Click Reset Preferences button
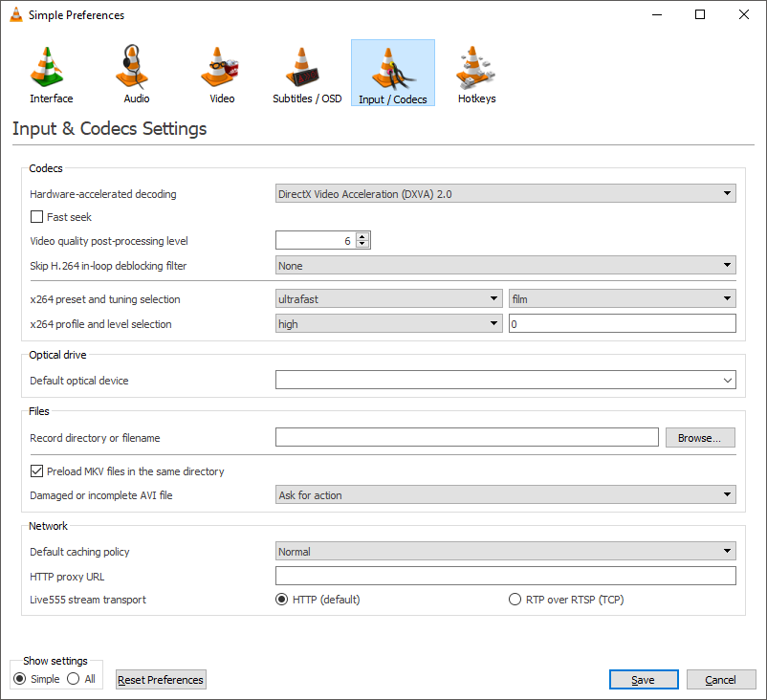The width and height of the screenshot is (767, 700). click(161, 680)
